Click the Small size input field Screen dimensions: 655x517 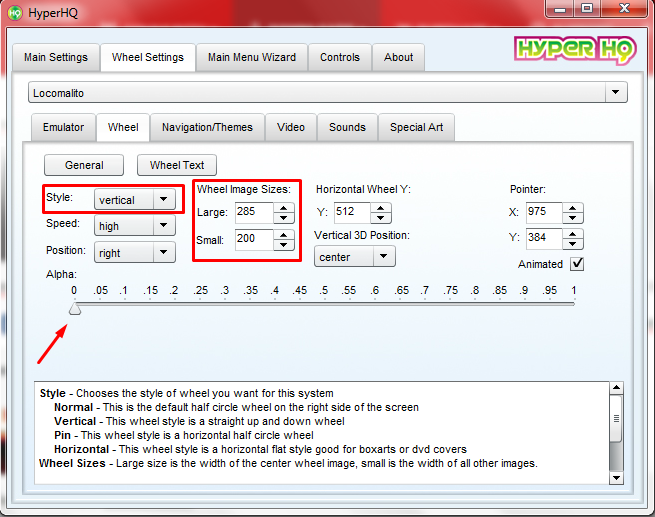254,240
